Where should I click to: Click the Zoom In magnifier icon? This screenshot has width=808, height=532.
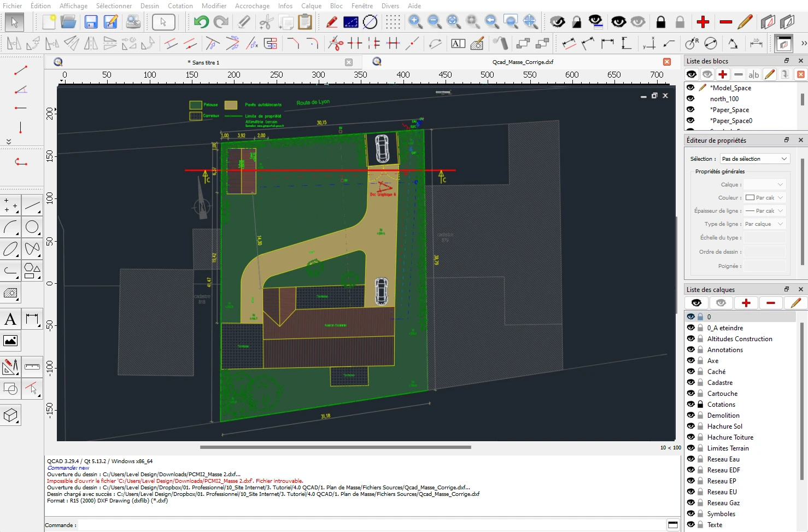click(x=415, y=22)
